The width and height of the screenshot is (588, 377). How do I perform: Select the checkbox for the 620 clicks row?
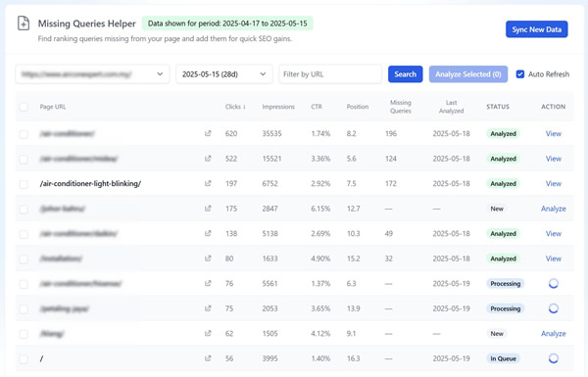[24, 134]
